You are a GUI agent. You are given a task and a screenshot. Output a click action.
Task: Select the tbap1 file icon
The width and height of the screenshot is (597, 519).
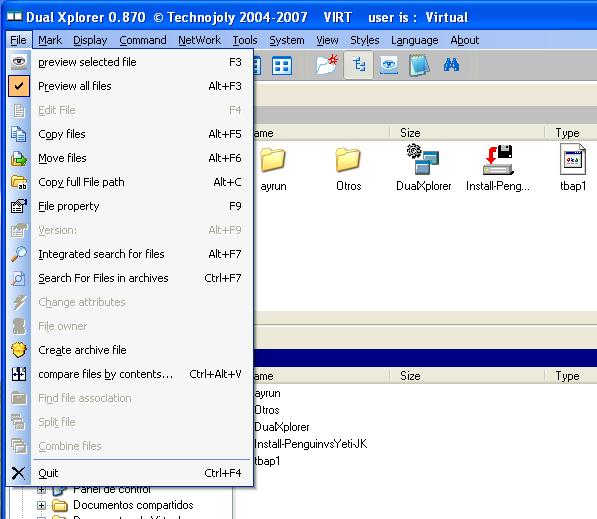[x=573, y=159]
